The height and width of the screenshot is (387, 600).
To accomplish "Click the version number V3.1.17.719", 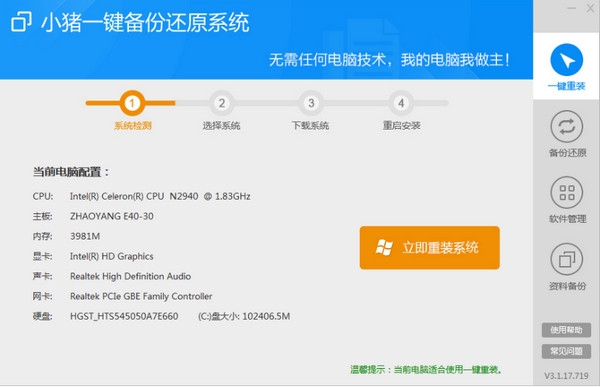I will (566, 376).
